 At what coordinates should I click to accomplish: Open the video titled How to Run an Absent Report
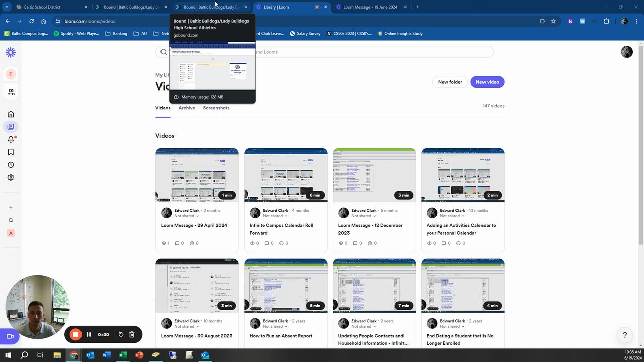coord(281,336)
